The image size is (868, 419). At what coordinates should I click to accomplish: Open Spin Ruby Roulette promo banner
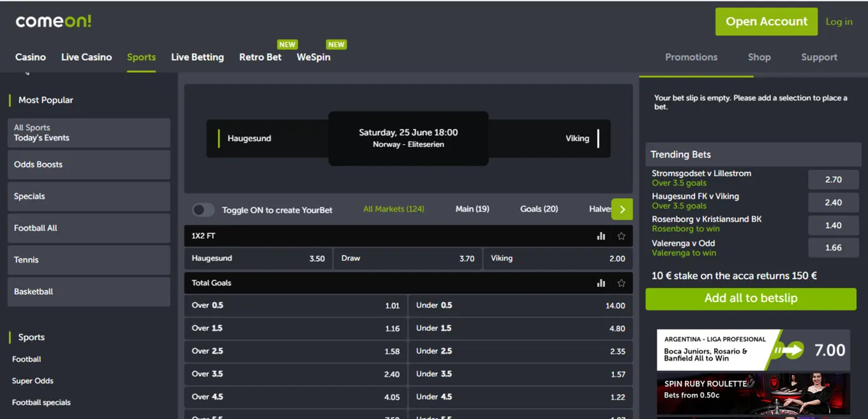753,394
